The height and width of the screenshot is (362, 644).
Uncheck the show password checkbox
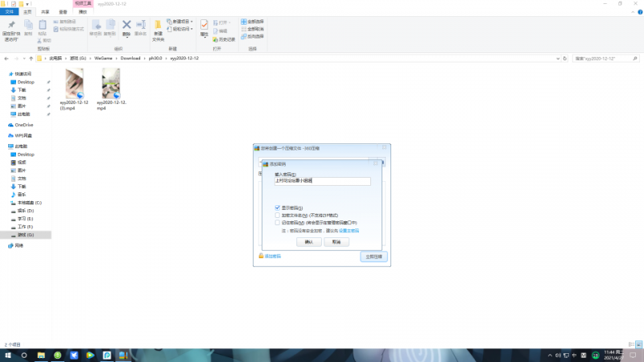pyautogui.click(x=278, y=208)
